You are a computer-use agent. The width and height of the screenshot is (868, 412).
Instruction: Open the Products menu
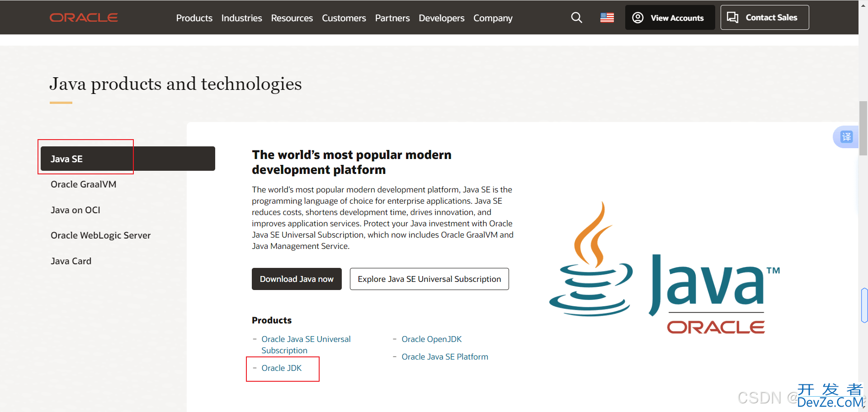click(x=194, y=18)
